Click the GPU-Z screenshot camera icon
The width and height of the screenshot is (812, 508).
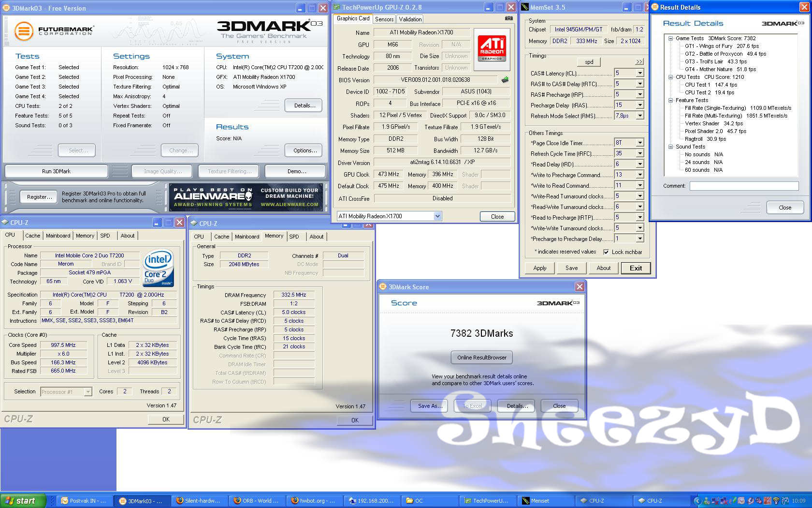click(x=509, y=18)
